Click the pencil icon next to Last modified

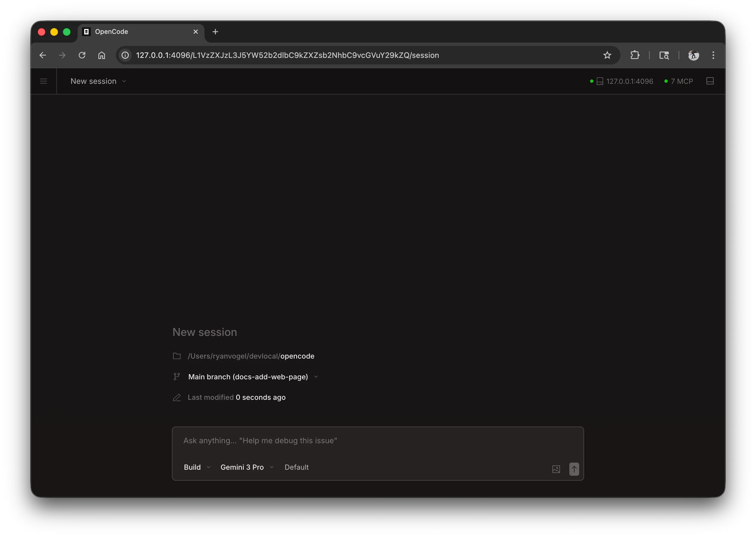coord(177,397)
